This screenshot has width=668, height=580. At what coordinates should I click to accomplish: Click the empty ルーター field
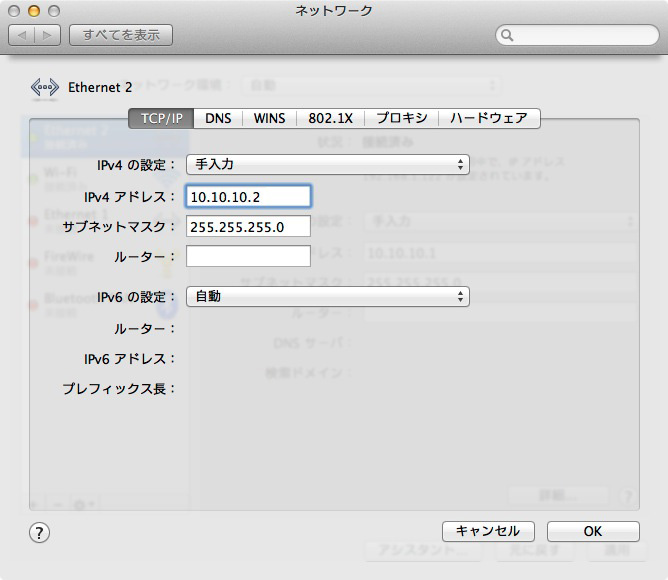(x=249, y=257)
